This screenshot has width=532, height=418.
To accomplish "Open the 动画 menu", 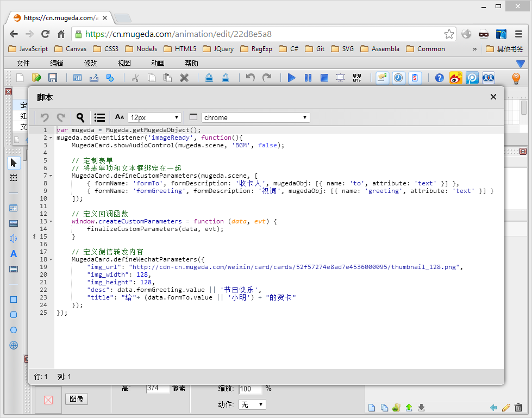I will pos(158,63).
